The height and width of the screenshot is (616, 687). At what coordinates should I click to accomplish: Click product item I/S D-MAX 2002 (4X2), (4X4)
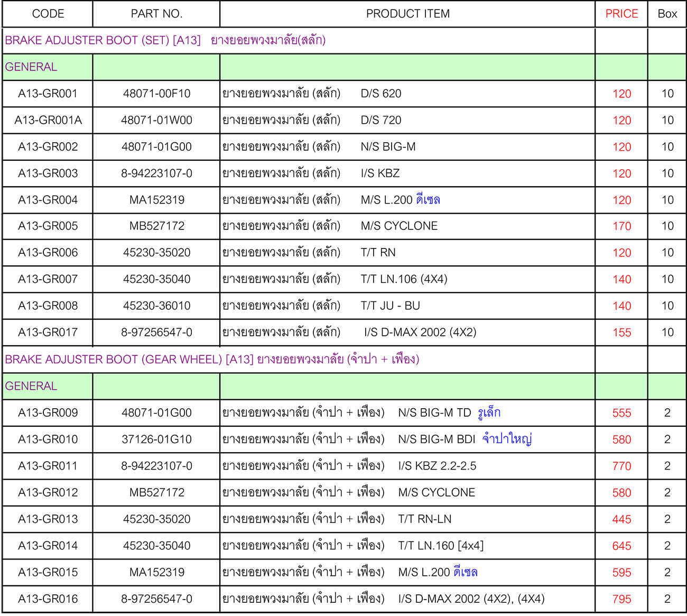(471, 599)
